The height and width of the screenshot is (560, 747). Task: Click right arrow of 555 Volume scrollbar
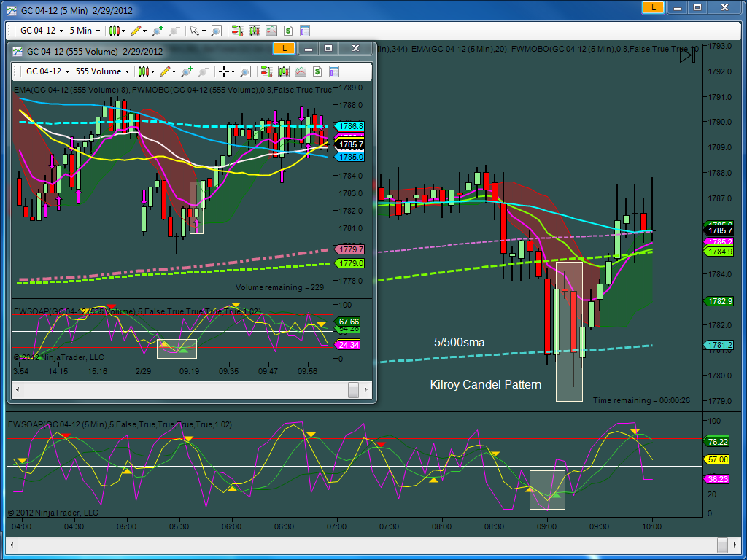pyautogui.click(x=366, y=389)
